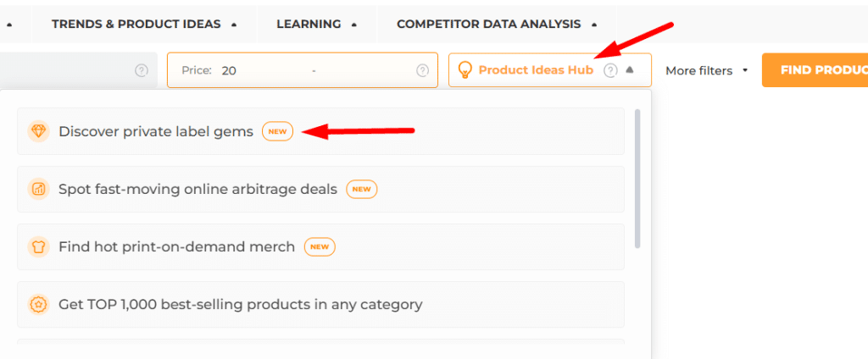Click the chart icon for online arbitrage deals

pos(39,189)
